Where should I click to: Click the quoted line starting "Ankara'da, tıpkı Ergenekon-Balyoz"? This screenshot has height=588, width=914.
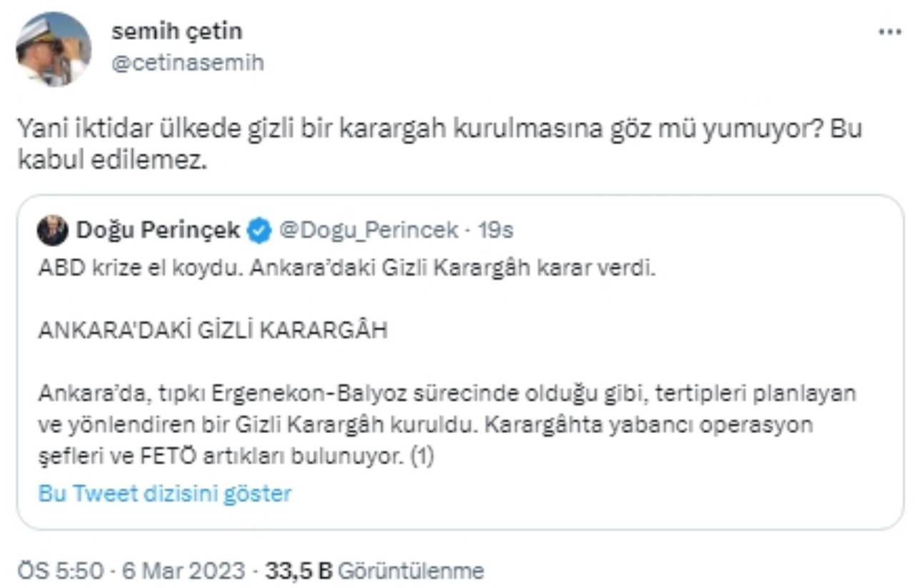[x=447, y=393]
